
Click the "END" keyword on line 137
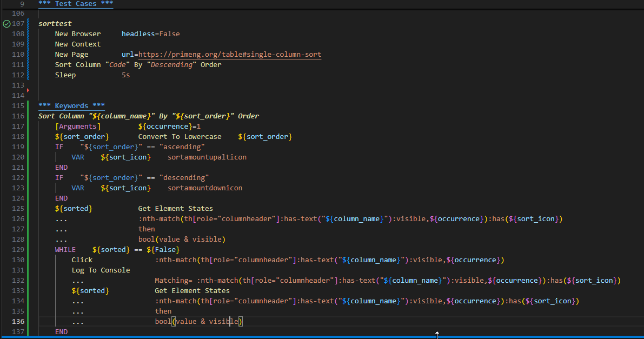(x=61, y=332)
